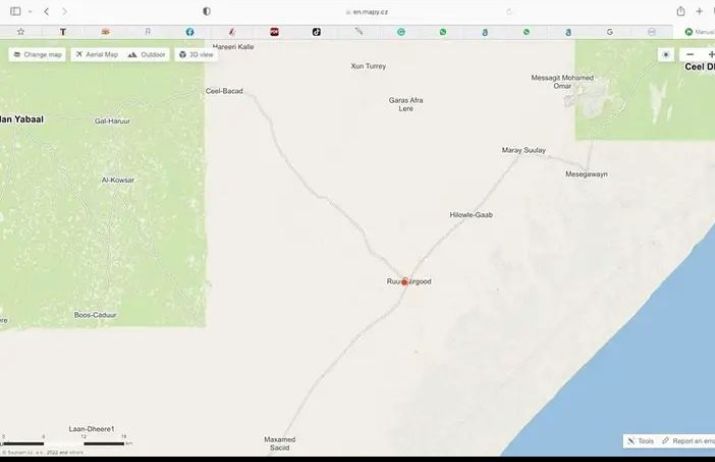
Task: Toggle the Safari sidebar icon
Action: 15,11
